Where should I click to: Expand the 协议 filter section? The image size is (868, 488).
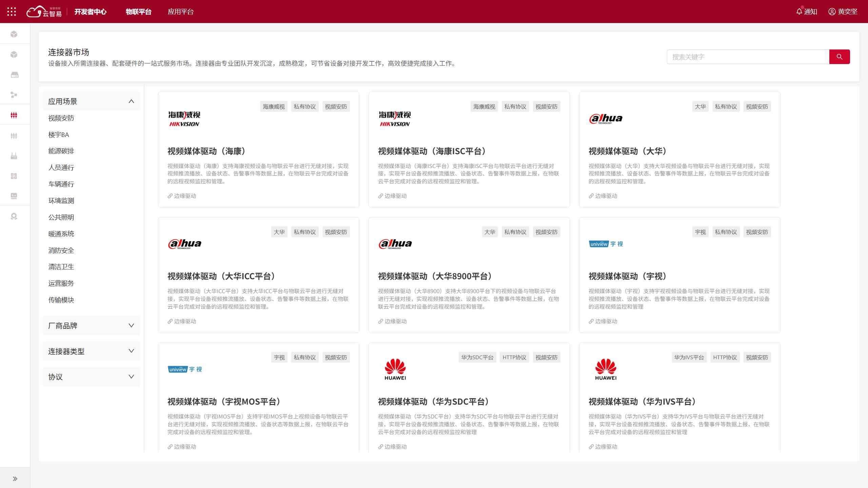click(x=91, y=377)
